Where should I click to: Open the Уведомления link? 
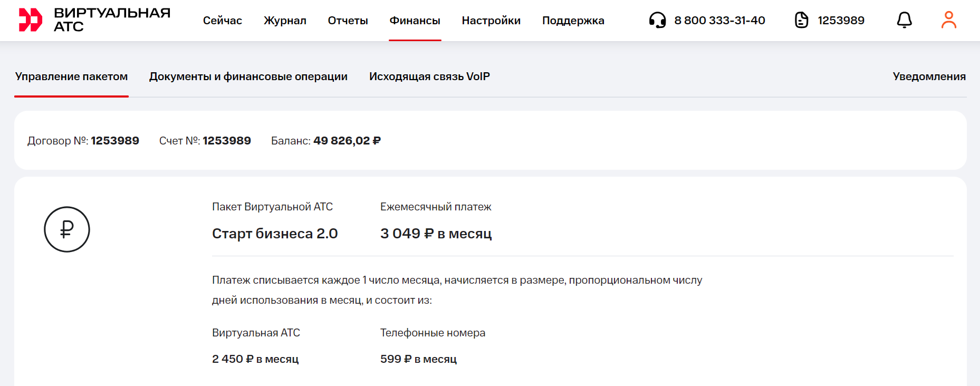point(929,76)
